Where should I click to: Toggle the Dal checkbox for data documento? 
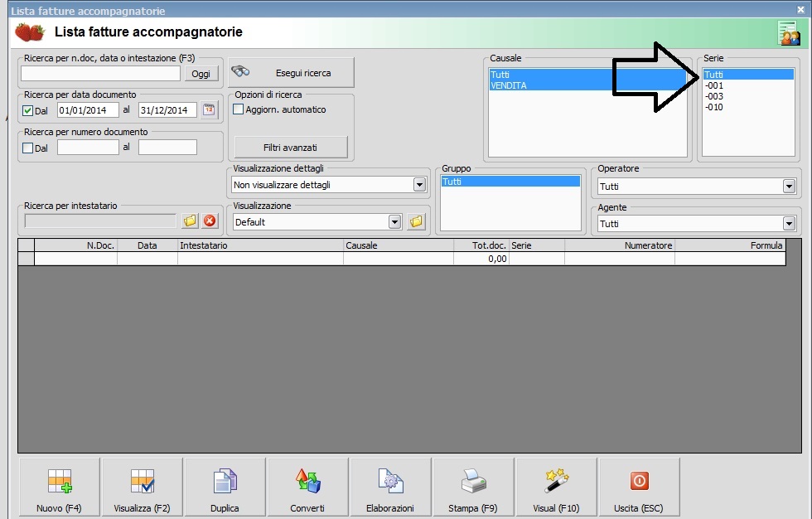click(x=28, y=110)
